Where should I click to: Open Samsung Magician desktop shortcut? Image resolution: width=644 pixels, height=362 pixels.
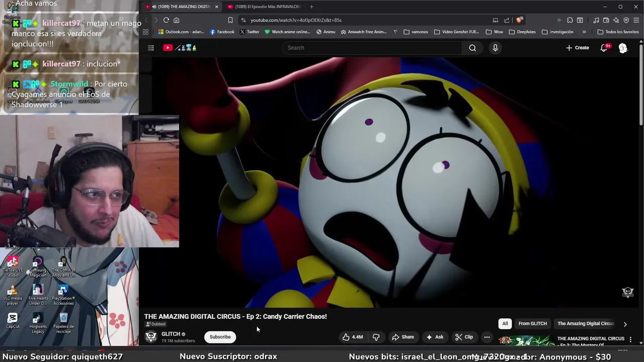tap(38, 266)
